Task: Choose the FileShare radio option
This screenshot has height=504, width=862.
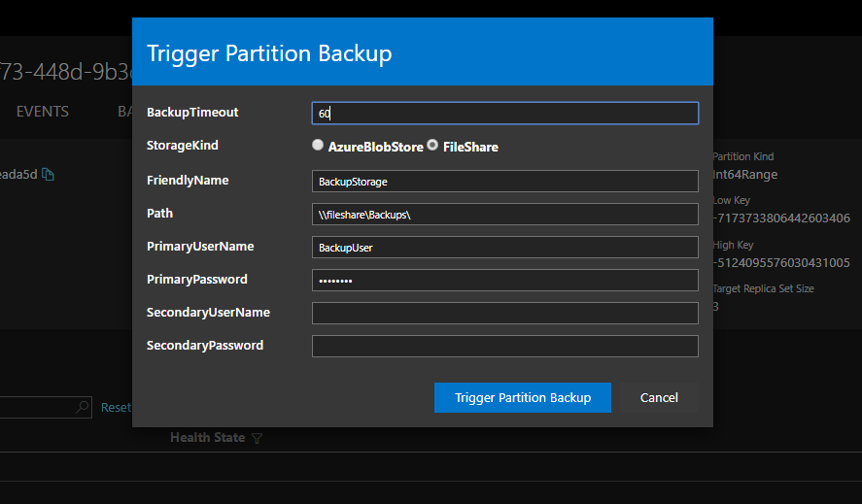Action: [x=432, y=146]
